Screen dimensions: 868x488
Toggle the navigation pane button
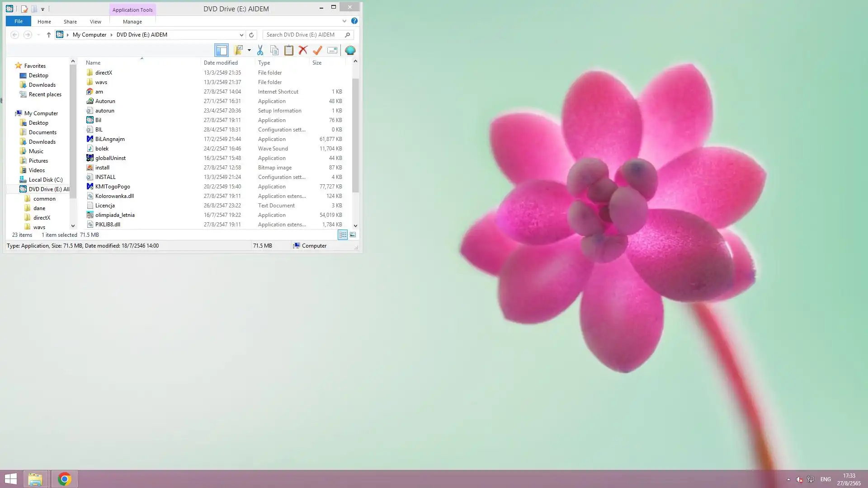click(222, 50)
